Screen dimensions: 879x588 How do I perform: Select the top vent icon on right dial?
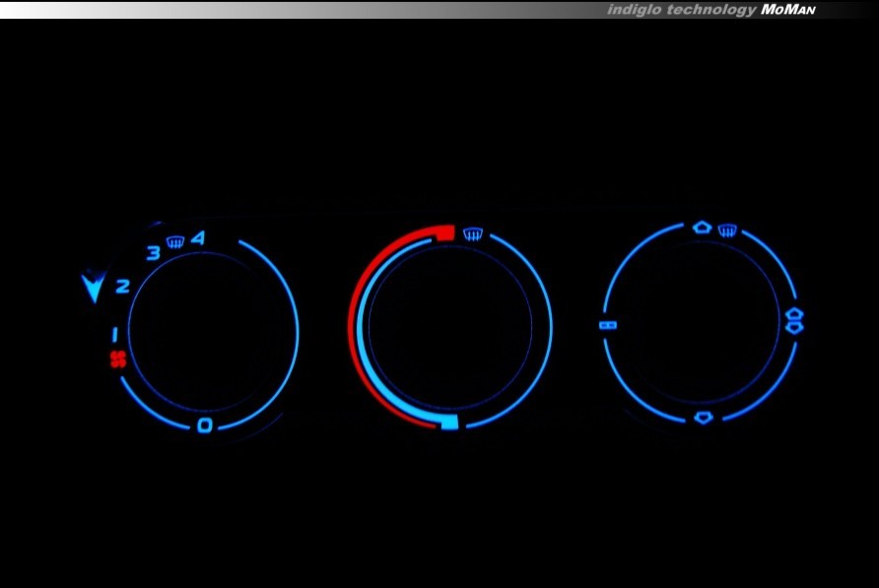[702, 227]
